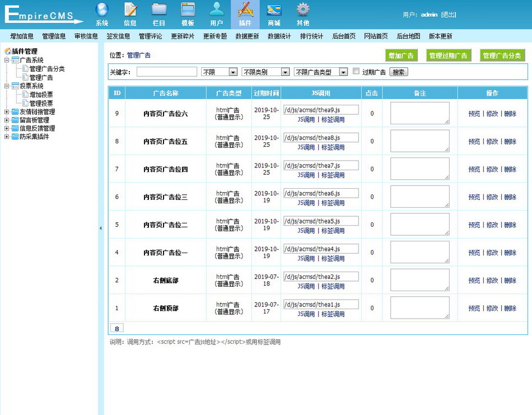This screenshot has height=415, width=532.
Task: Click 删除 for 内容页广告位四
Action: [510, 169]
